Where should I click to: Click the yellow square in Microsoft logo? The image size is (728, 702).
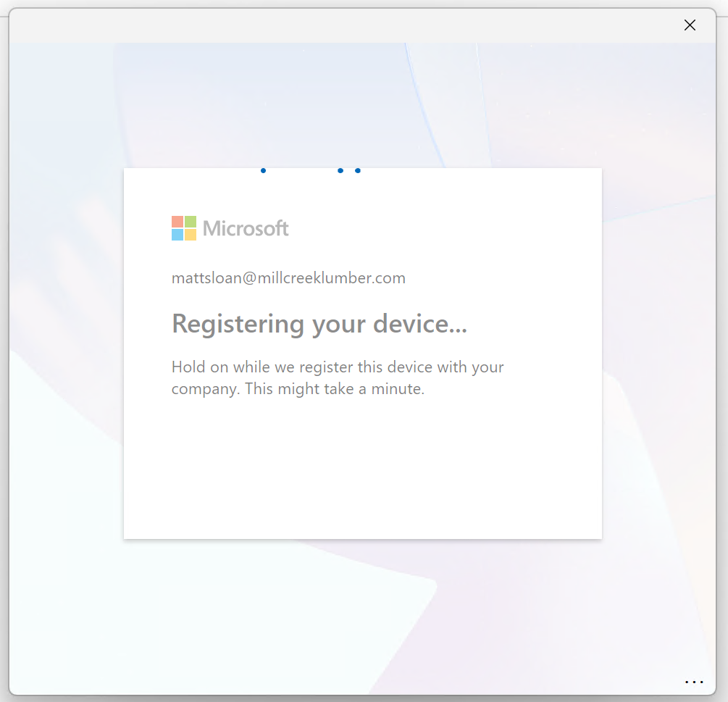[191, 235]
